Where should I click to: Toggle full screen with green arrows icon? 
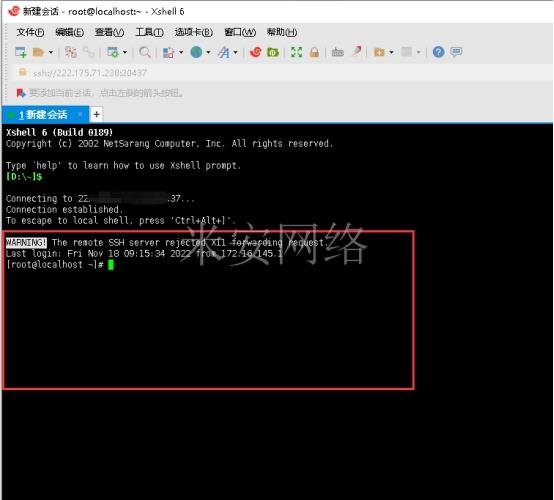point(296,52)
